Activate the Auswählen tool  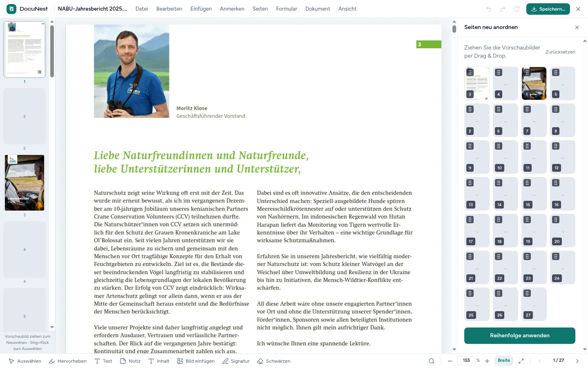pyautogui.click(x=25, y=361)
